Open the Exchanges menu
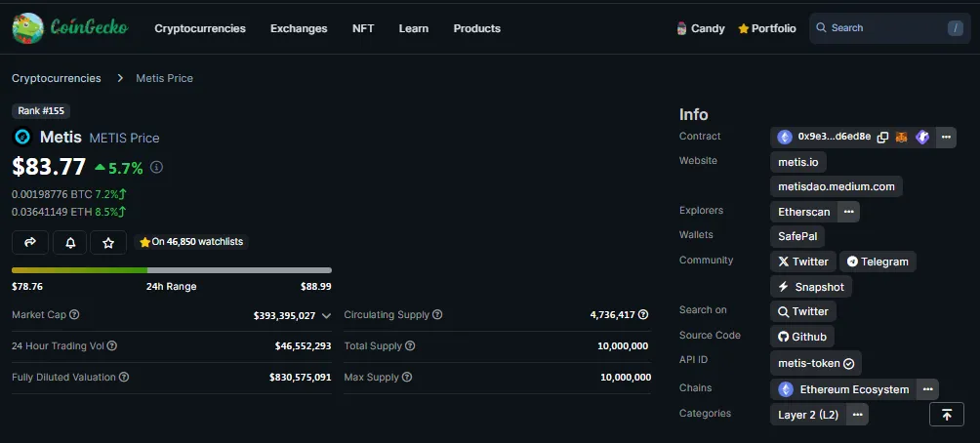 299,28
